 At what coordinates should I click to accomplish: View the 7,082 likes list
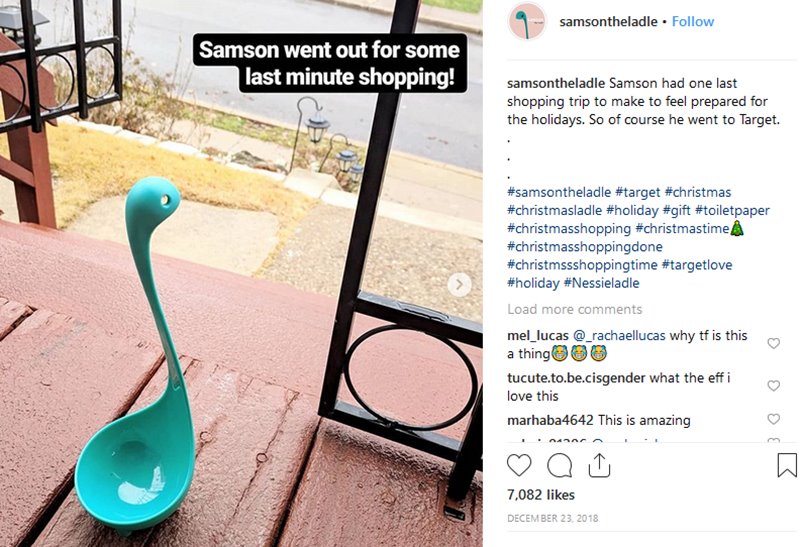[x=541, y=494]
